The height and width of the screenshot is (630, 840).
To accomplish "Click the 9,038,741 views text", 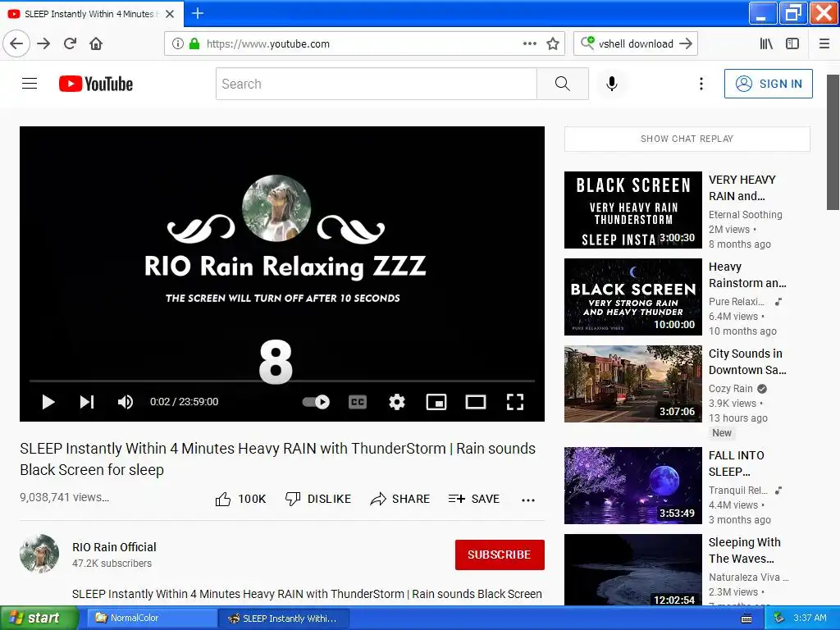I will [x=64, y=497].
